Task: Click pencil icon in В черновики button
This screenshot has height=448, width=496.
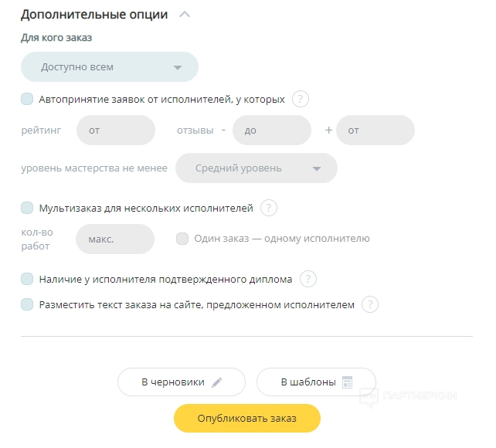Action: click(217, 382)
